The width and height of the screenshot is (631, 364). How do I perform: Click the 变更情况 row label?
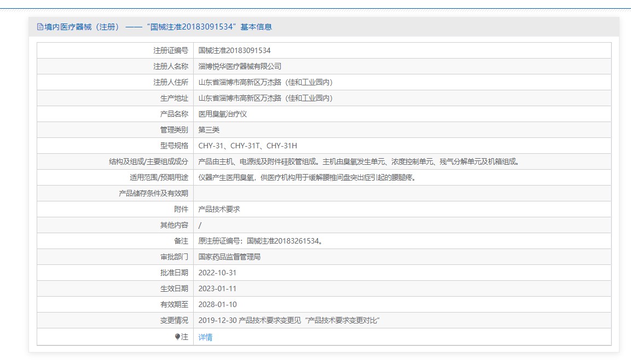[174, 321]
